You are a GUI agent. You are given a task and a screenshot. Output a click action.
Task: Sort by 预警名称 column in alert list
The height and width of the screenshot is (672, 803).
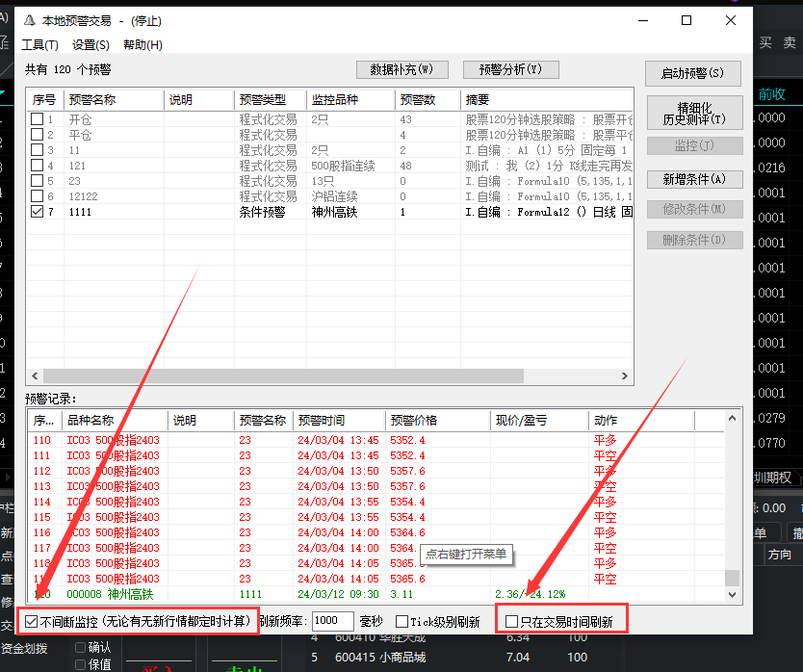[x=114, y=100]
